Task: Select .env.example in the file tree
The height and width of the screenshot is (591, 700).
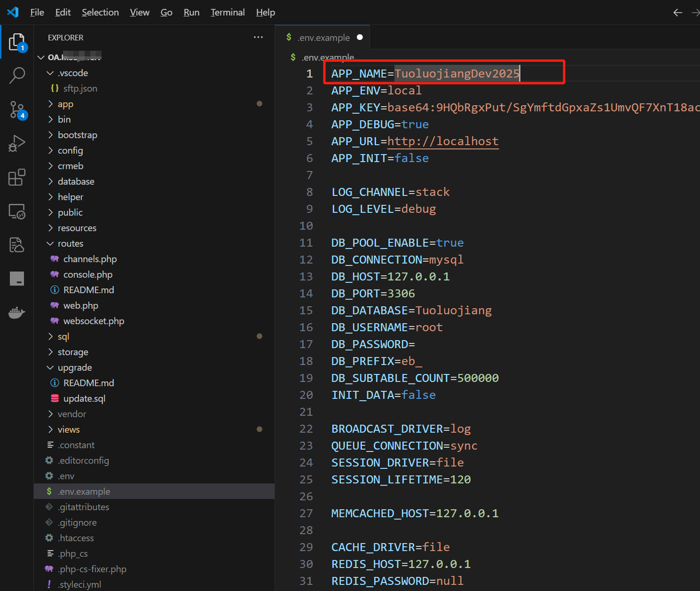Action: (154, 491)
